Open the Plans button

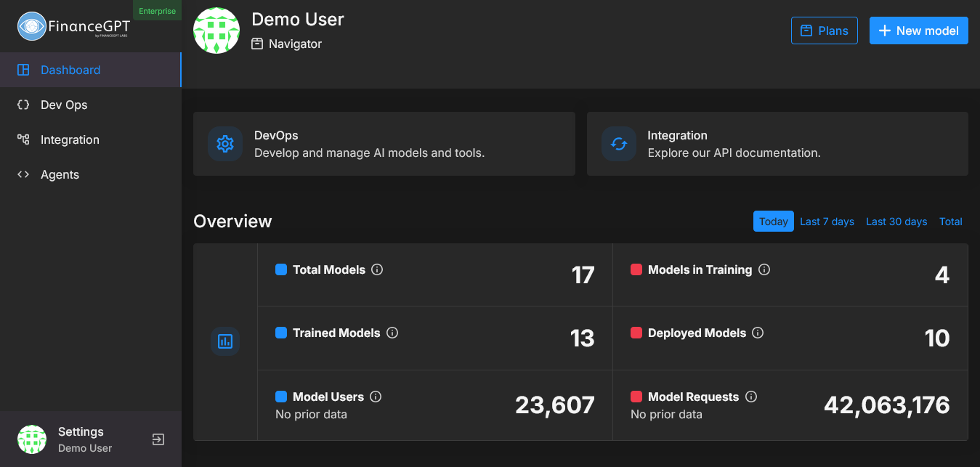pyautogui.click(x=824, y=31)
